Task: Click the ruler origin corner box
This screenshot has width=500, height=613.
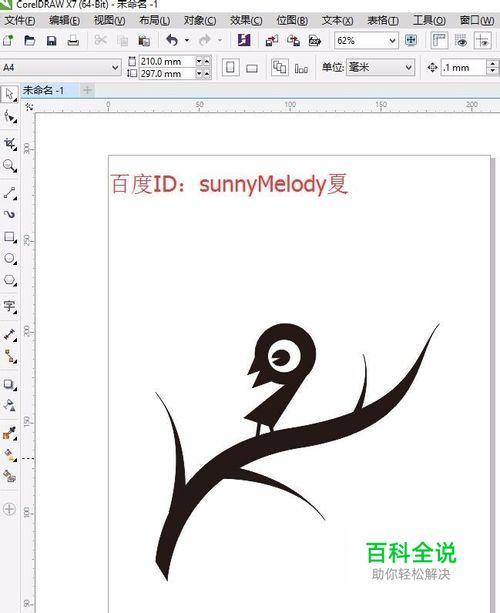Action: [28, 106]
